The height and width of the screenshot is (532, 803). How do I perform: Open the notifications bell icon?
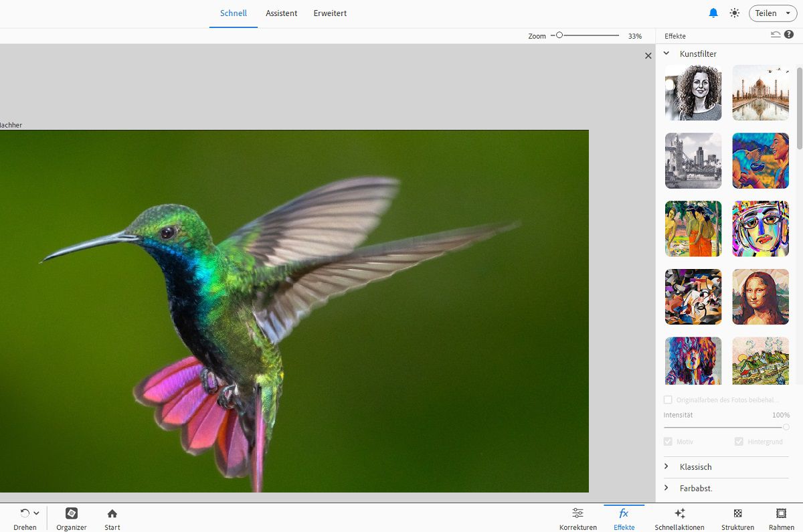[x=713, y=13]
